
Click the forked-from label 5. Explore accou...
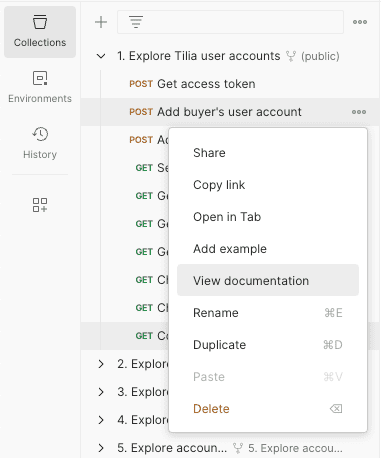[x=295, y=448]
